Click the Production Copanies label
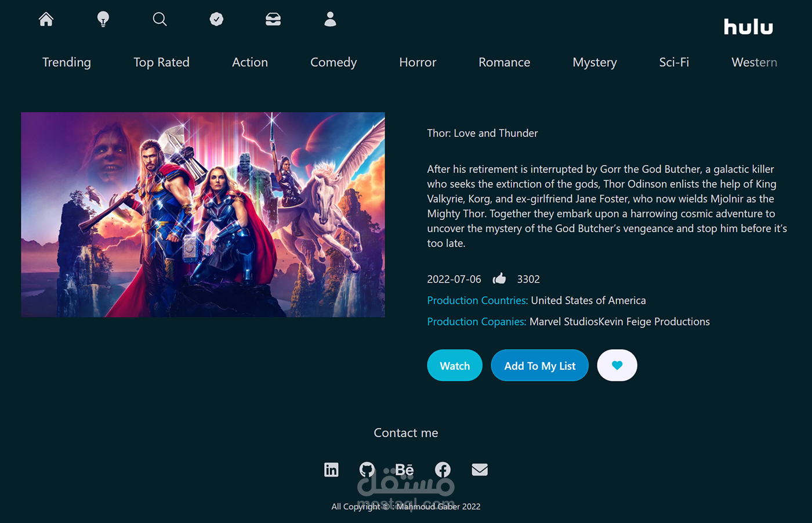The image size is (812, 523). click(477, 322)
